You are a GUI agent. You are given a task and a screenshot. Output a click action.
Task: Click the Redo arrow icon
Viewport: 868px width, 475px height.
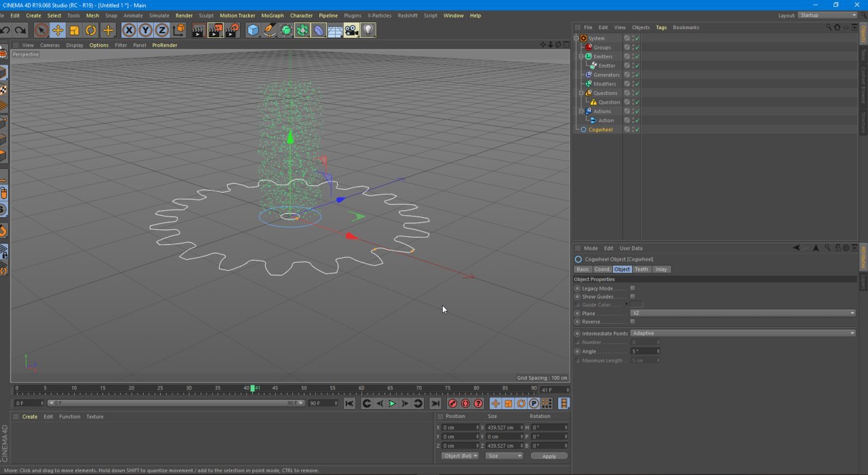pos(20,30)
